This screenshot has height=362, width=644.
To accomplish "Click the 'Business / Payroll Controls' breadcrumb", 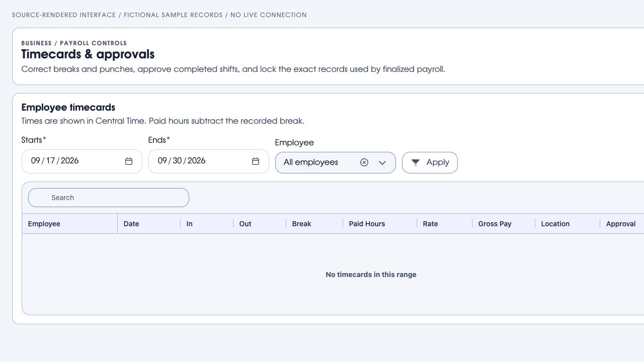I will (74, 43).
